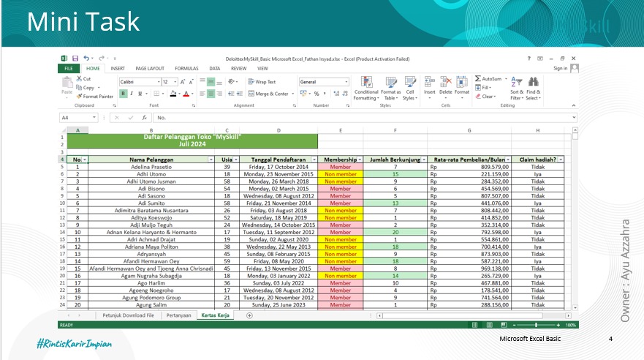Image resolution: width=644 pixels, height=360 pixels.
Task: Expand the formula bar
Action: (x=574, y=118)
